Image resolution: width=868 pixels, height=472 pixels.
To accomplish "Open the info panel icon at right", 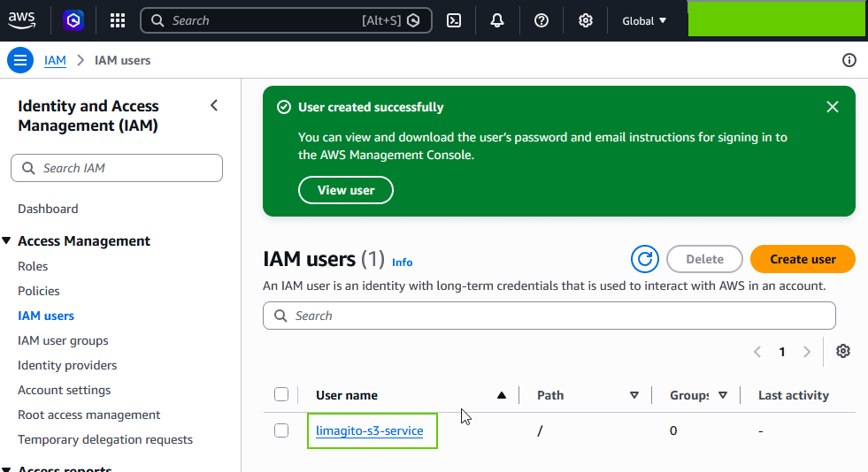I will coord(849,60).
